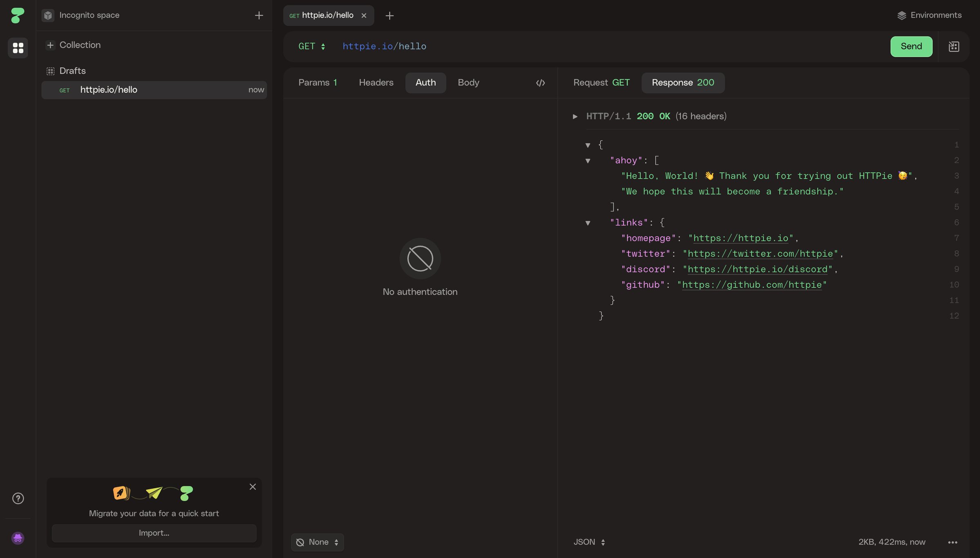980x558 pixels.
Task: Open the spaces grid view icon
Action: (18, 48)
